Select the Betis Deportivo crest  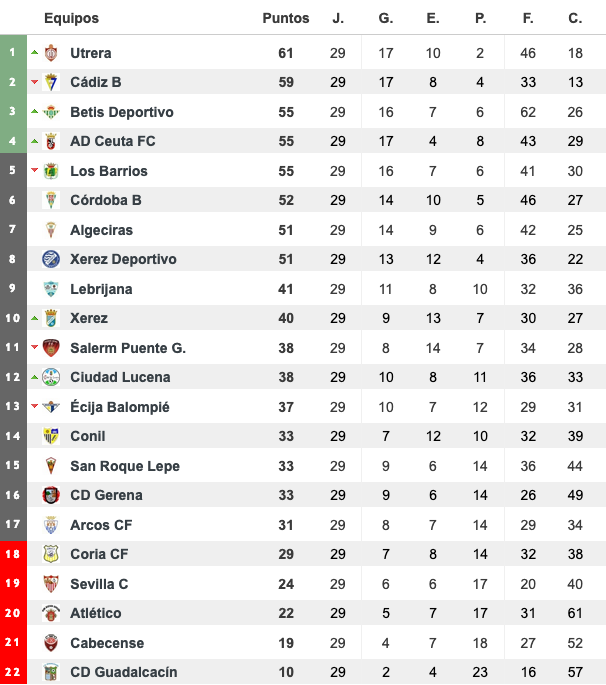click(x=51, y=112)
